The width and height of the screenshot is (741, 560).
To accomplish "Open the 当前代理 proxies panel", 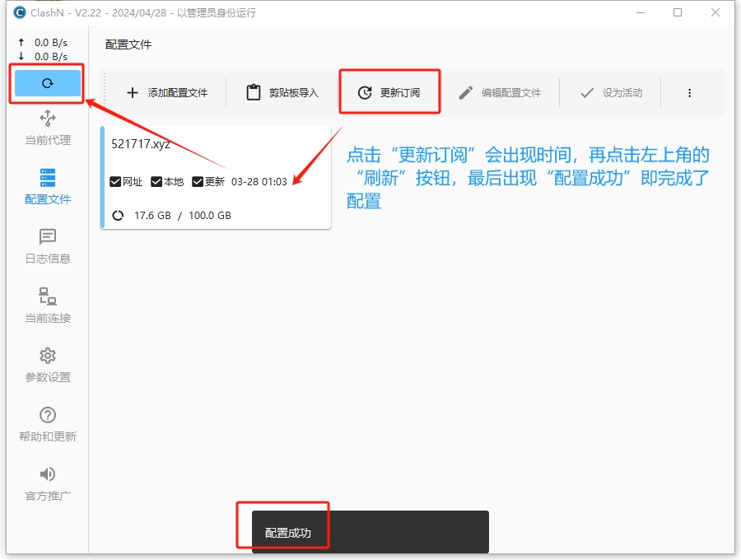I will tap(47, 128).
